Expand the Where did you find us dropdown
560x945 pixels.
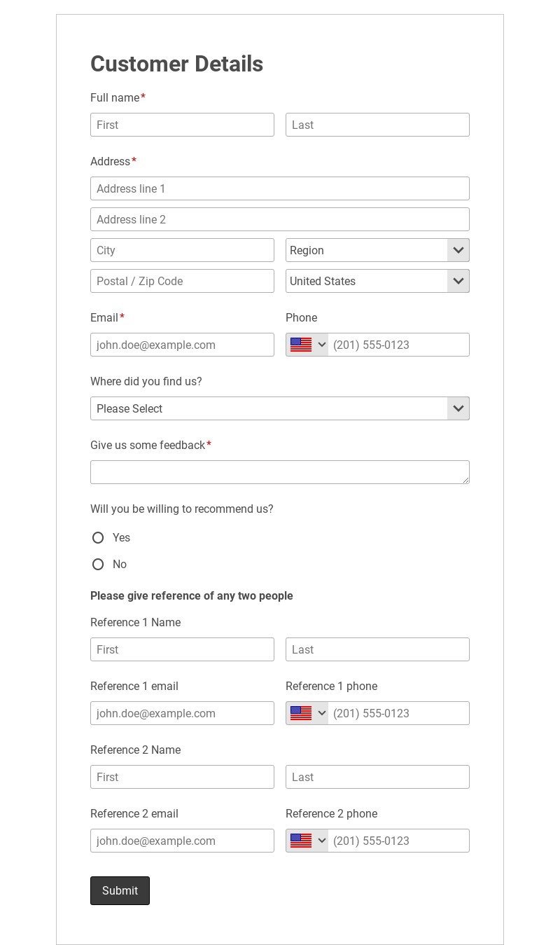point(279,408)
